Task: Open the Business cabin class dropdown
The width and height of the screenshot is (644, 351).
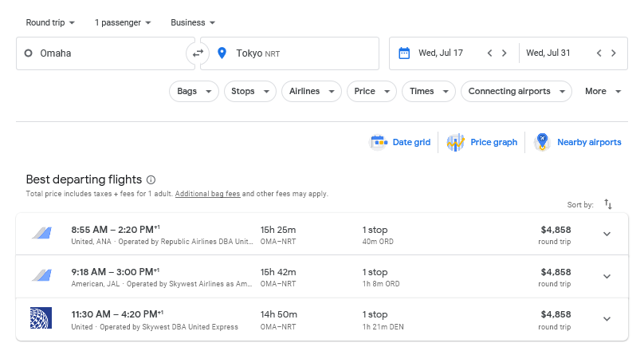Action: (x=193, y=22)
